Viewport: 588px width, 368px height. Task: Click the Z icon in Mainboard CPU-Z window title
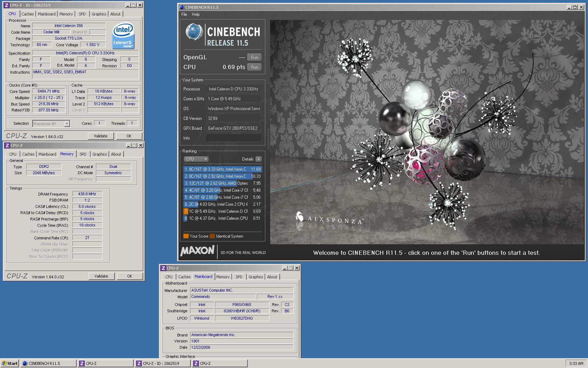pos(163,268)
